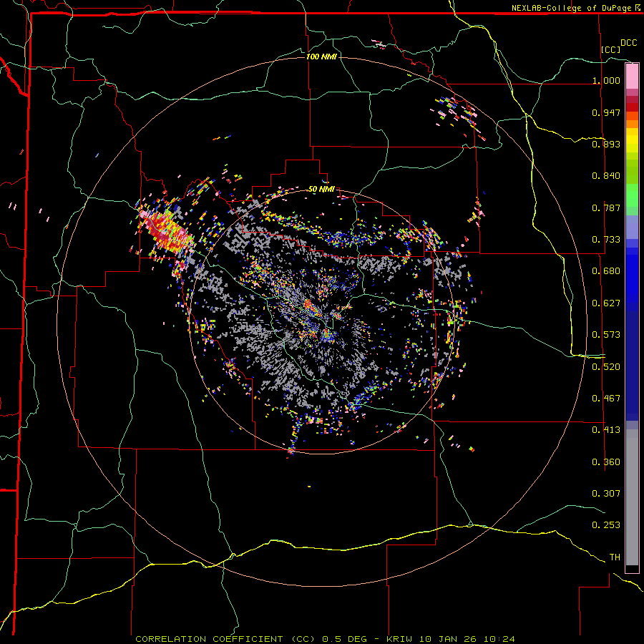Screen dimensions: 644x644
Task: Click the 0.680 legend value
Action: (606, 270)
